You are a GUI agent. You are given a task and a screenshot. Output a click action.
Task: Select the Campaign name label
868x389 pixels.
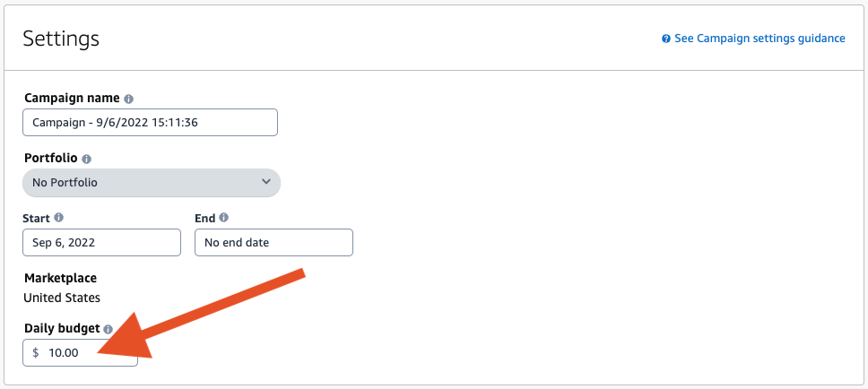pyautogui.click(x=72, y=98)
